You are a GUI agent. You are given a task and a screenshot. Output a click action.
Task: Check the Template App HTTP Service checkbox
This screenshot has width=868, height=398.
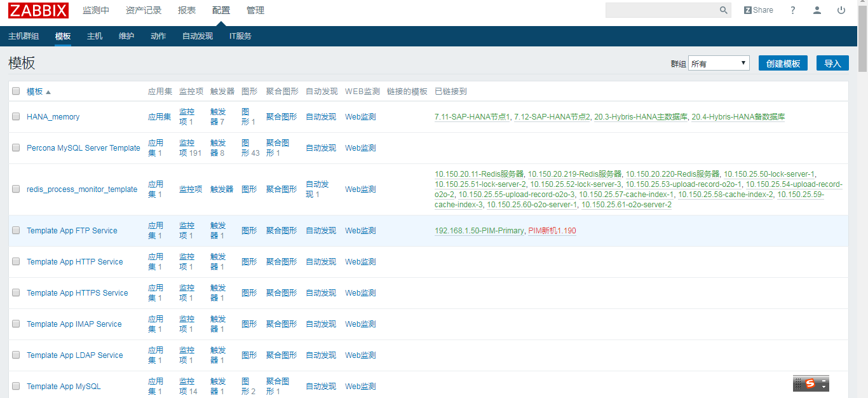click(x=16, y=262)
